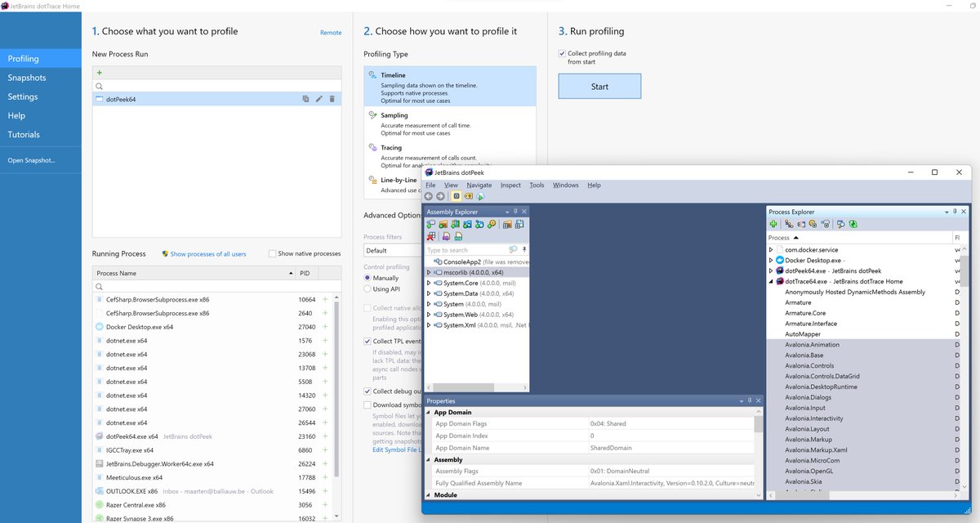Open the Tools menu in dotPeek

537,186
